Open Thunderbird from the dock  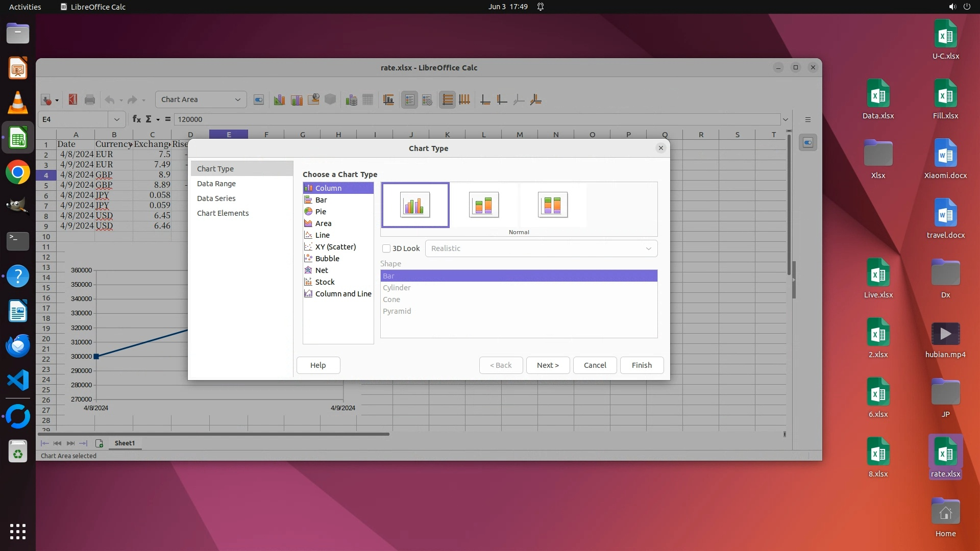click(18, 345)
